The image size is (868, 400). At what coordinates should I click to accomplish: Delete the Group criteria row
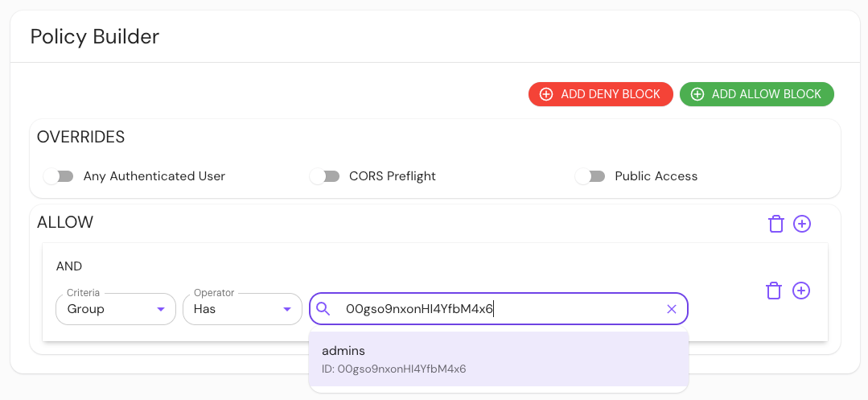point(773,291)
